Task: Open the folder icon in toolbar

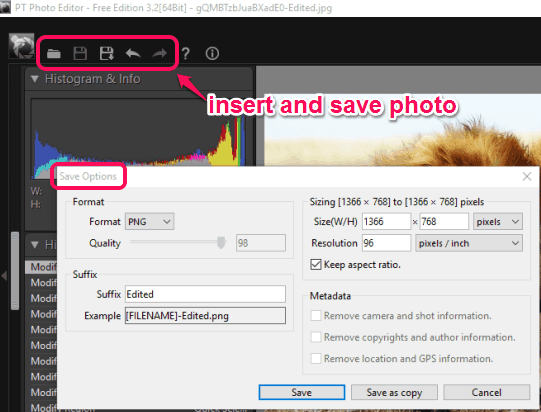Action: click(x=53, y=53)
